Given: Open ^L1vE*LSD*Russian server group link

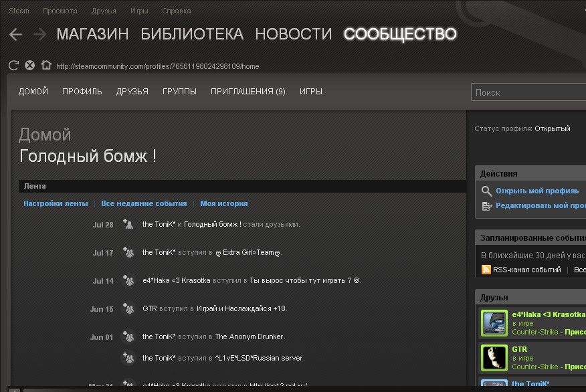Looking at the screenshot, I should [260, 358].
